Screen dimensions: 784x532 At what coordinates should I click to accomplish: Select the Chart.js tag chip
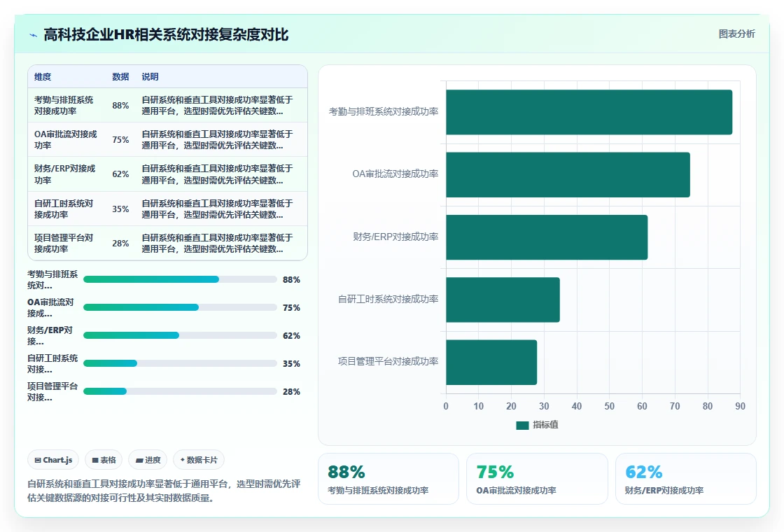(53, 460)
